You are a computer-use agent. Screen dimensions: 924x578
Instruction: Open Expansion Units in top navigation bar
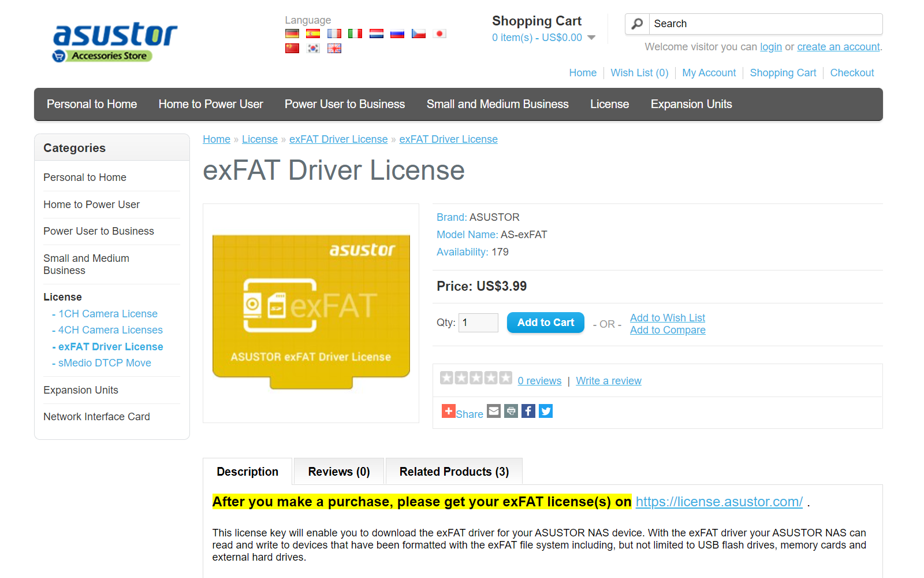pos(691,104)
